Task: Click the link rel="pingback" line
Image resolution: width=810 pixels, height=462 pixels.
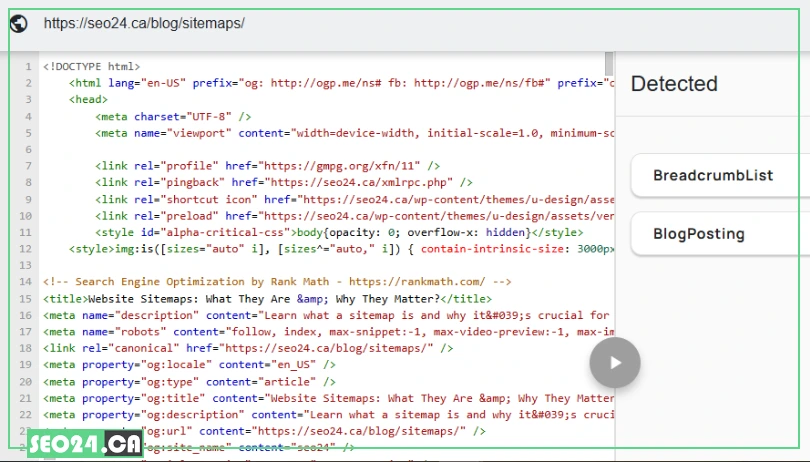Action: [x=284, y=182]
